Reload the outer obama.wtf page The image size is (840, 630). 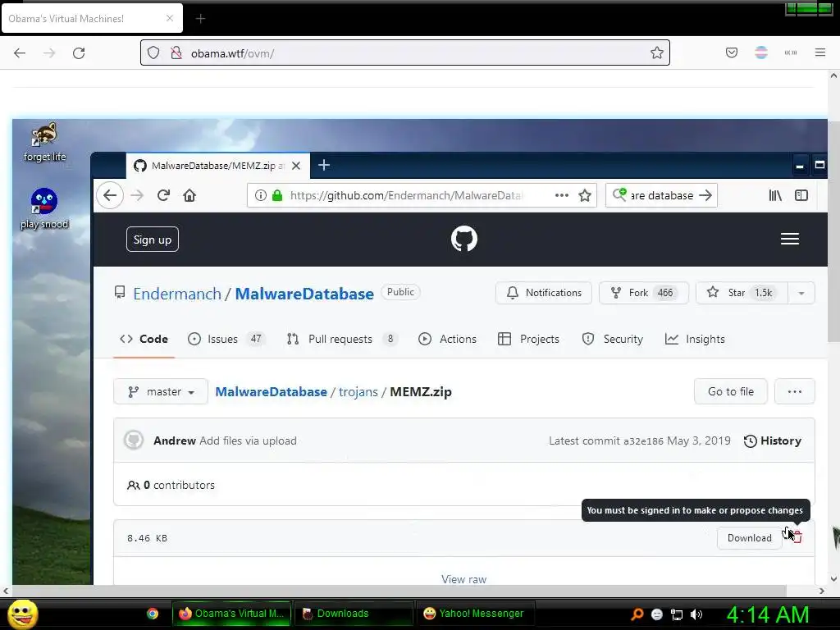coord(79,52)
